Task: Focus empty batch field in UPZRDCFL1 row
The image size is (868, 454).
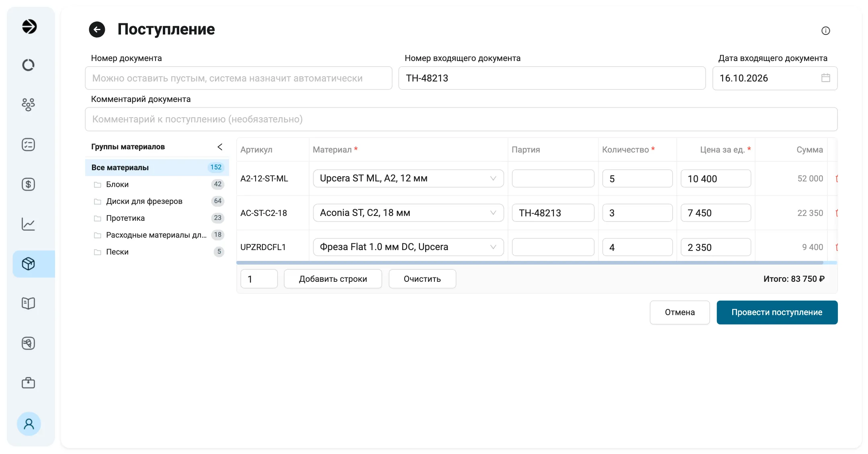Action: click(x=553, y=247)
